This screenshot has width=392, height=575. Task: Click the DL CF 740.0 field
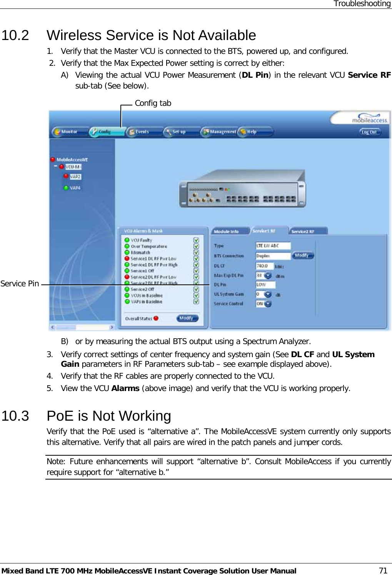[265, 266]
